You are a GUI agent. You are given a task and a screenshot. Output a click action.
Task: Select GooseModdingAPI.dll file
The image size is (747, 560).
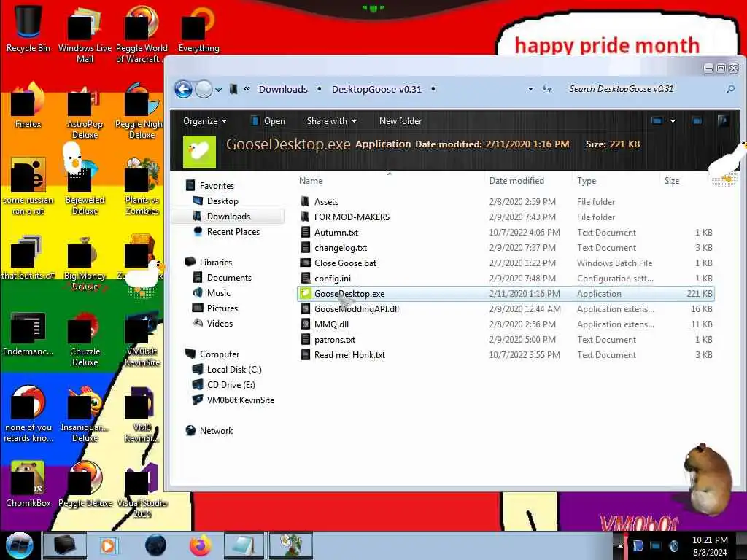point(356,309)
